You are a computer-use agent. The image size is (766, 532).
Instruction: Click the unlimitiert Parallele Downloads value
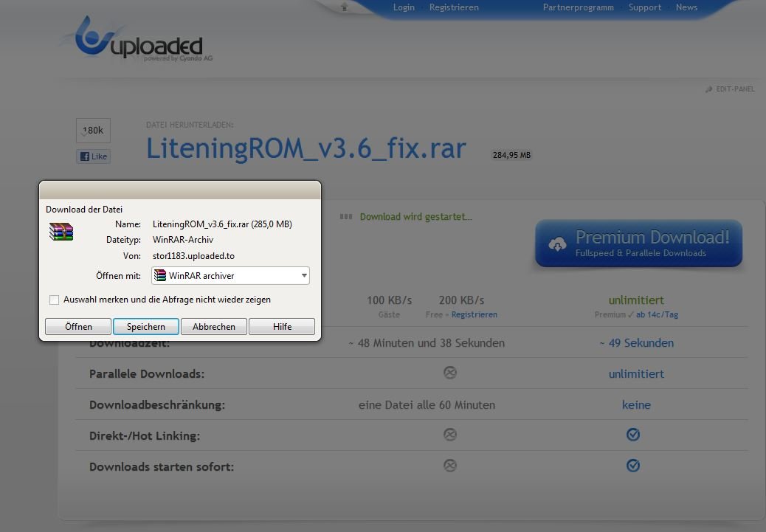click(x=636, y=373)
